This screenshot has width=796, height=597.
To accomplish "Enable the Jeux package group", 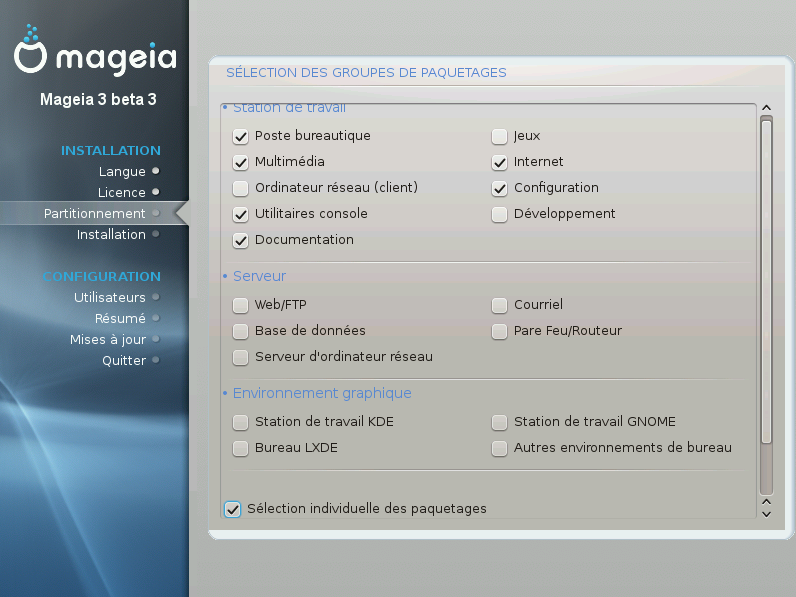I will (500, 137).
